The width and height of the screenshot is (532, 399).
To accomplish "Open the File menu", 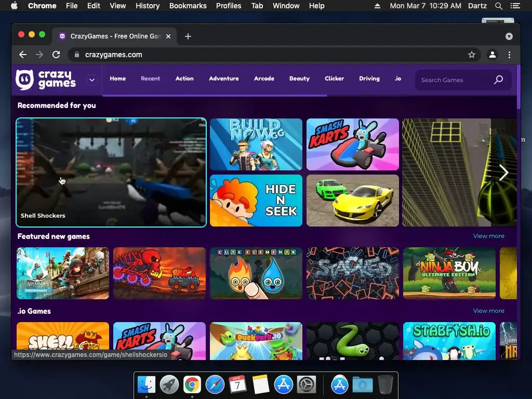I will tap(72, 6).
